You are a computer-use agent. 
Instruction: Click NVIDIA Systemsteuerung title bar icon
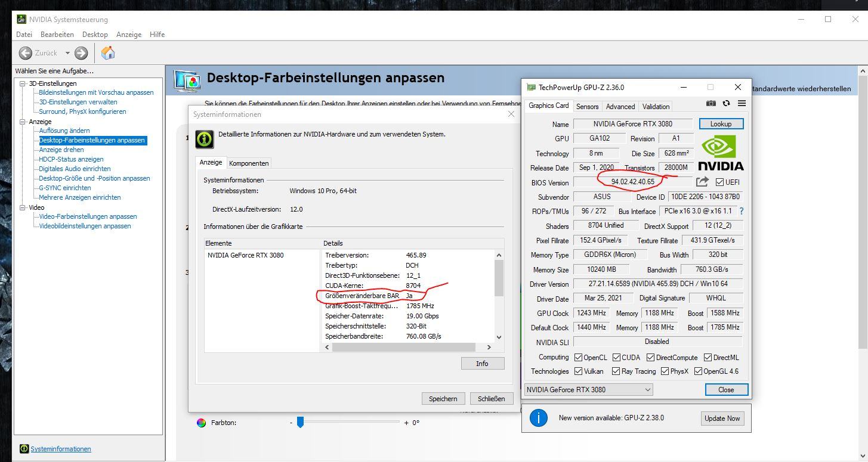tap(20, 20)
